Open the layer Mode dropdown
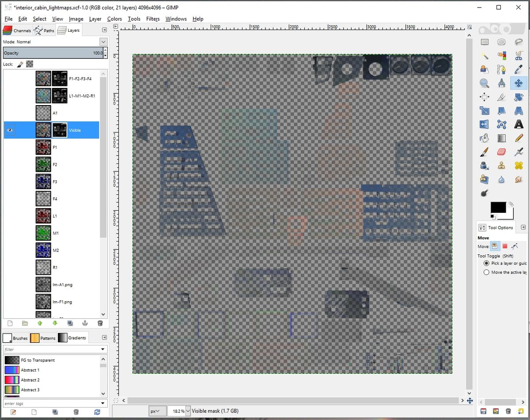 click(103, 42)
